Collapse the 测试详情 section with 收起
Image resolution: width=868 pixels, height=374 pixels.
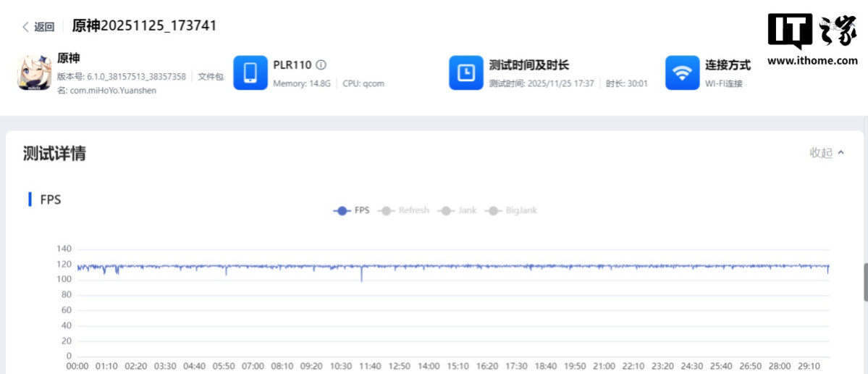point(821,153)
